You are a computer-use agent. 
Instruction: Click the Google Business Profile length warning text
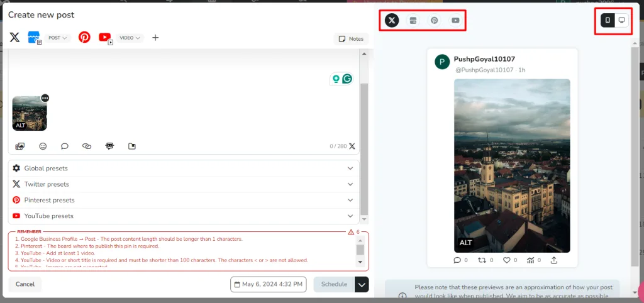point(129,239)
